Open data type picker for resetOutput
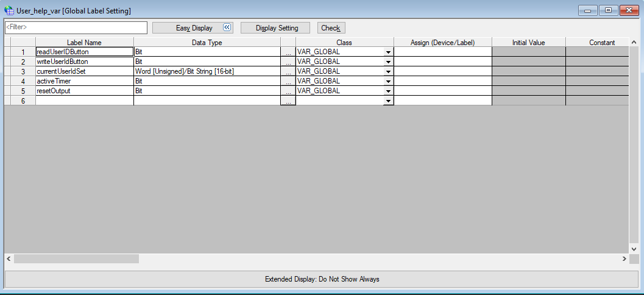Image resolution: width=644 pixels, height=295 pixels. click(x=288, y=91)
